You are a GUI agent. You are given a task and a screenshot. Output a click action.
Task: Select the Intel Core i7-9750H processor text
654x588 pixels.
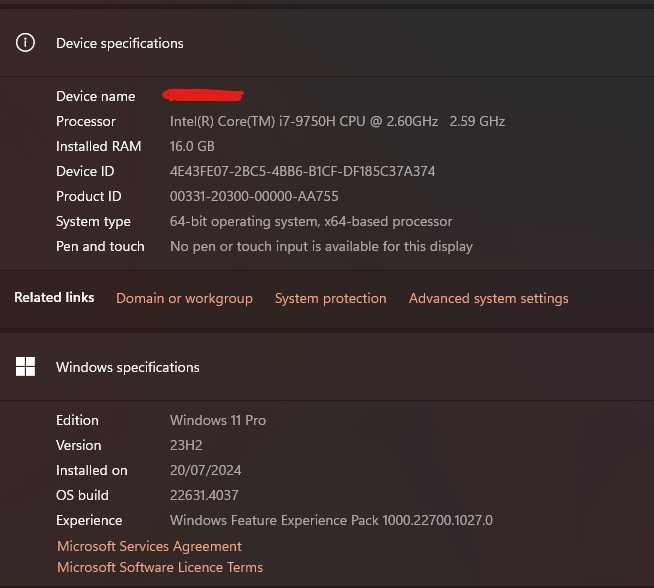pos(337,121)
